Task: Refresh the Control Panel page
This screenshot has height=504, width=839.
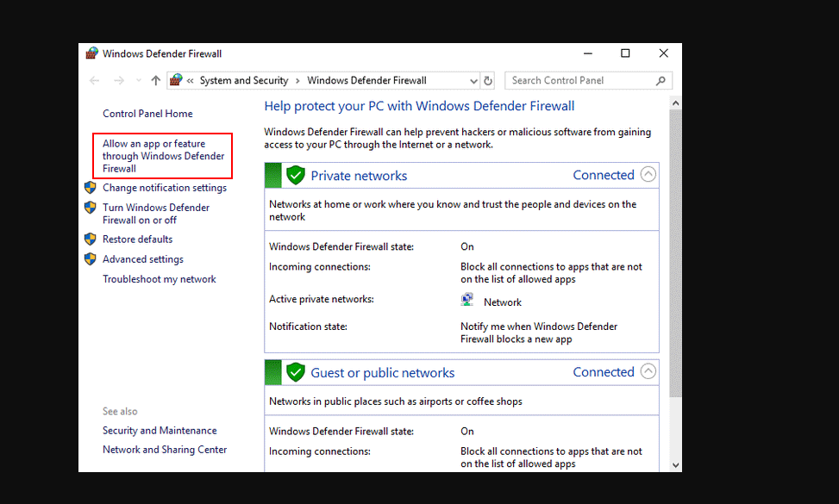Action: 487,81
